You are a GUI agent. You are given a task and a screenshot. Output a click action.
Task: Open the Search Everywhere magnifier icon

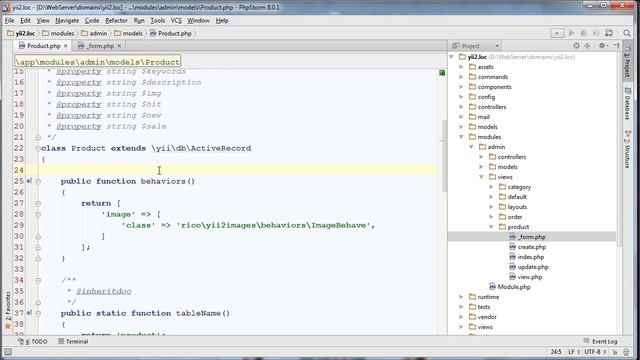pos(627,33)
